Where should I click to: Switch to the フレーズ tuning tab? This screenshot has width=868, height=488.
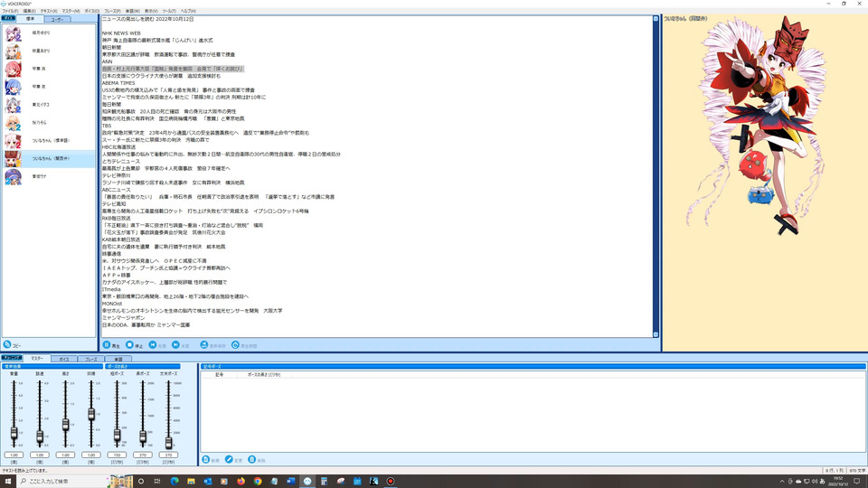90,359
